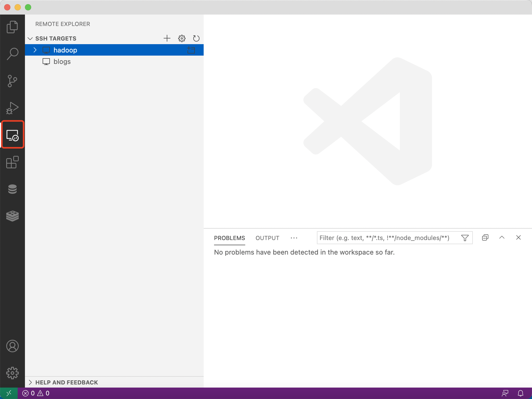The image size is (532, 399).
Task: Open the Redis extension view
Action: click(12, 216)
